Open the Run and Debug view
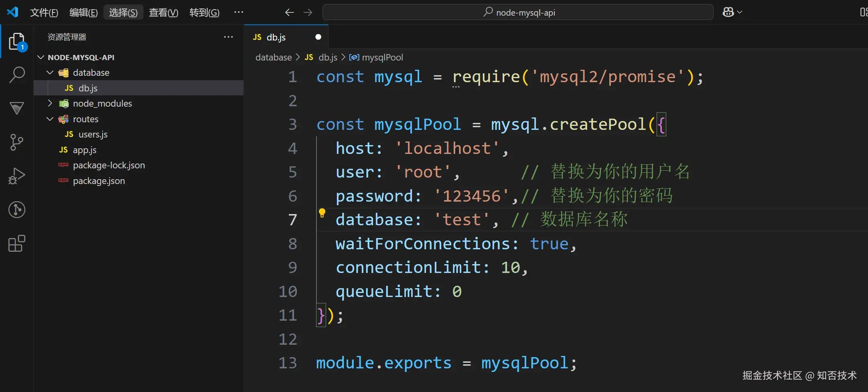The width and height of the screenshot is (868, 392). (17, 176)
